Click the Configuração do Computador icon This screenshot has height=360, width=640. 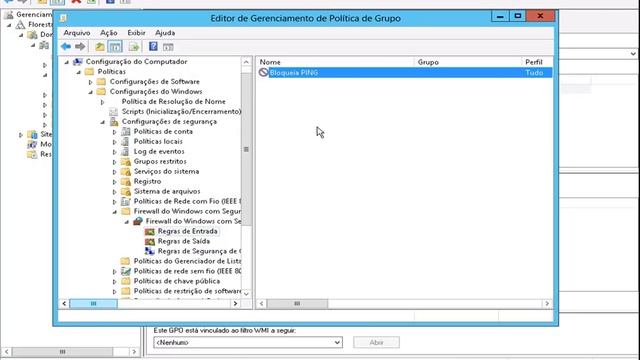[78, 62]
